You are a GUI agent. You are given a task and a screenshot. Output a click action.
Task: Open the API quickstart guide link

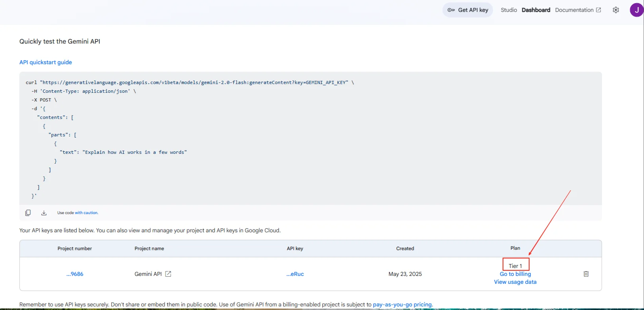click(x=46, y=62)
